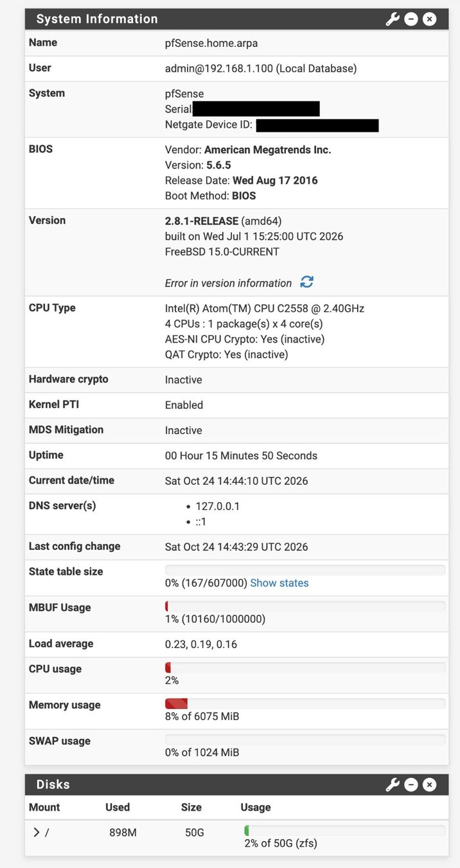Viewport: 460px width, 868px height.
Task: Minimize the Disks widget
Action: (411, 784)
